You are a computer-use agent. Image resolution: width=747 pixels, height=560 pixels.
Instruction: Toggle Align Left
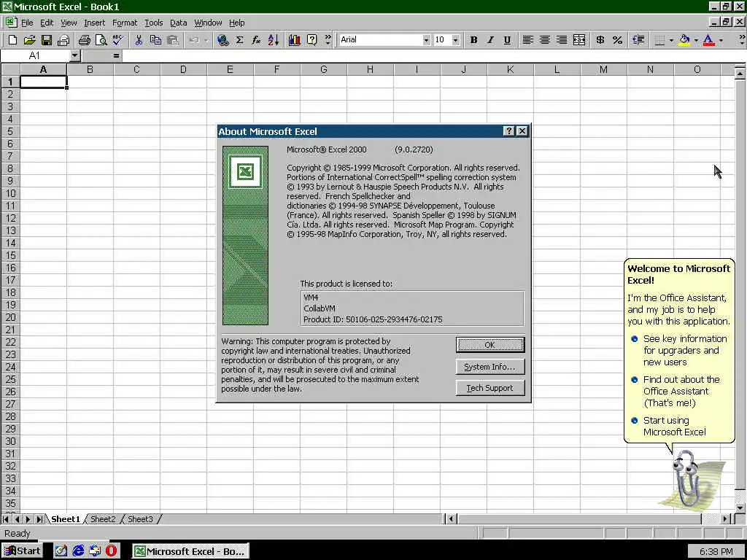coord(527,40)
